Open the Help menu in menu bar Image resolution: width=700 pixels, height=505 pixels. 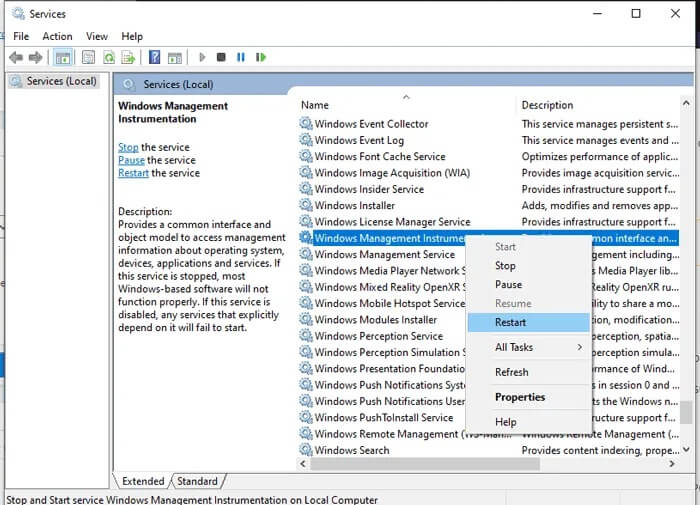(132, 36)
